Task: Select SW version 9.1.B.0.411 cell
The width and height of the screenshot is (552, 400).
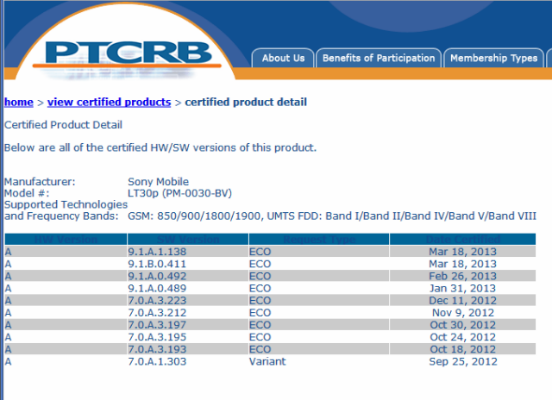Action: [x=188, y=264]
